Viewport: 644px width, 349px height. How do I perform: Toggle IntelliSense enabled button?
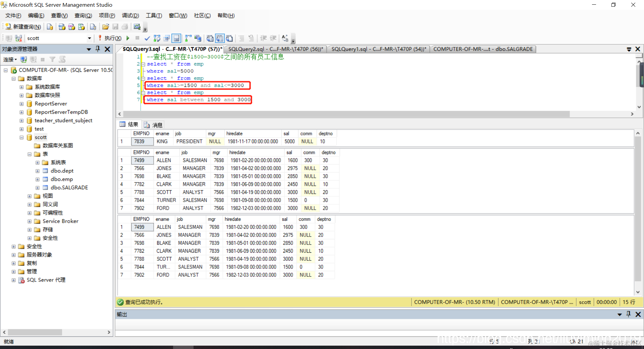pyautogui.click(x=176, y=38)
